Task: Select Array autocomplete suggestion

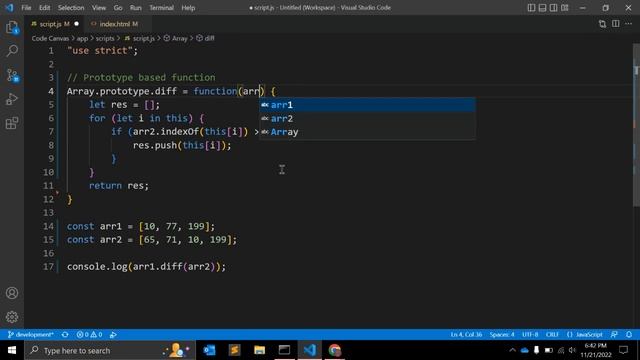Action: [x=367, y=132]
